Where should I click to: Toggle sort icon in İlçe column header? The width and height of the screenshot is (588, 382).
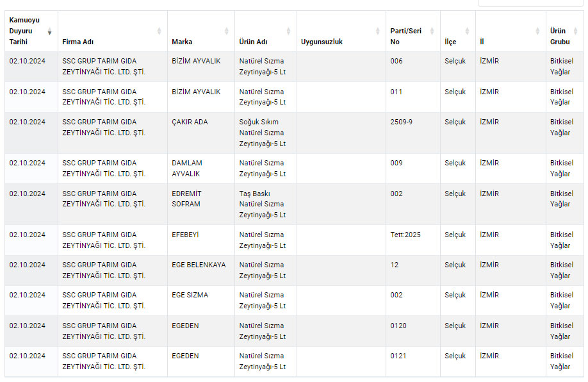(467, 31)
